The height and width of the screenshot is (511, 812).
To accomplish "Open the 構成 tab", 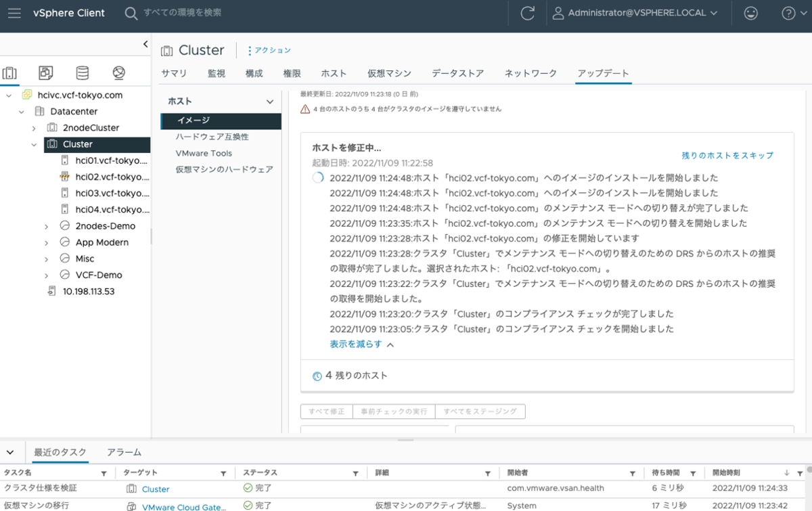I will 254,73.
